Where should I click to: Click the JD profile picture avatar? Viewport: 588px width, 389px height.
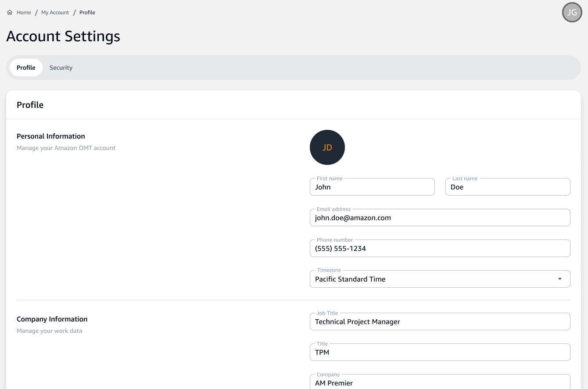click(327, 147)
